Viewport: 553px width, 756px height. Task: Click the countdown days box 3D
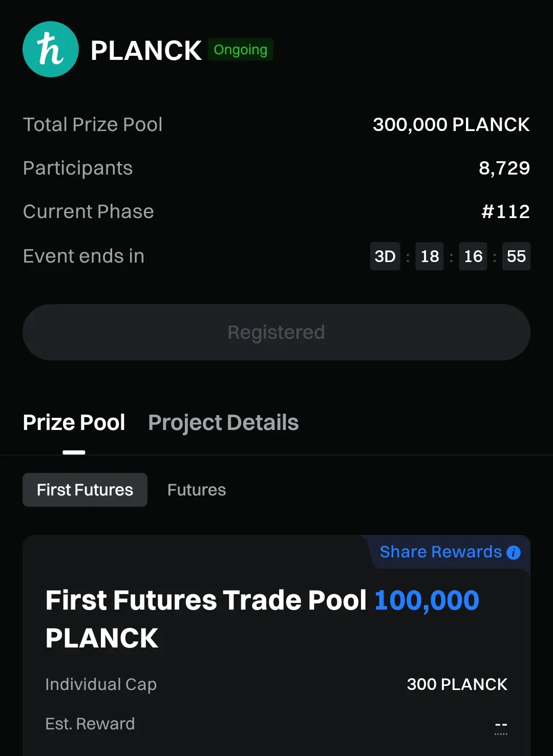(385, 256)
